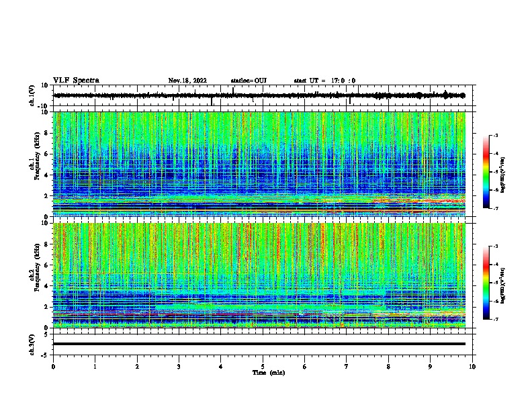The image size is (532, 411).
Task: Click inside the ch.2 frequency spectrogram panel
Action: tap(259, 275)
